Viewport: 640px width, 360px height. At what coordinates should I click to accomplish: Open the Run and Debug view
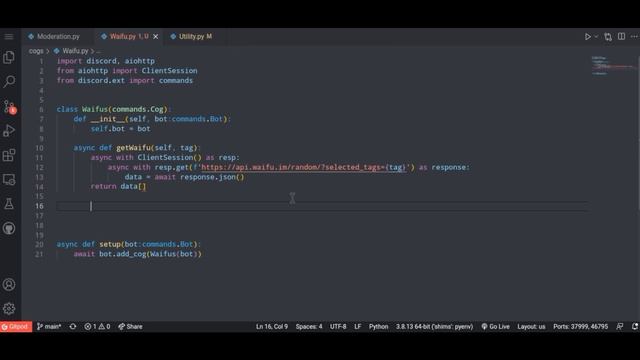click(x=9, y=131)
